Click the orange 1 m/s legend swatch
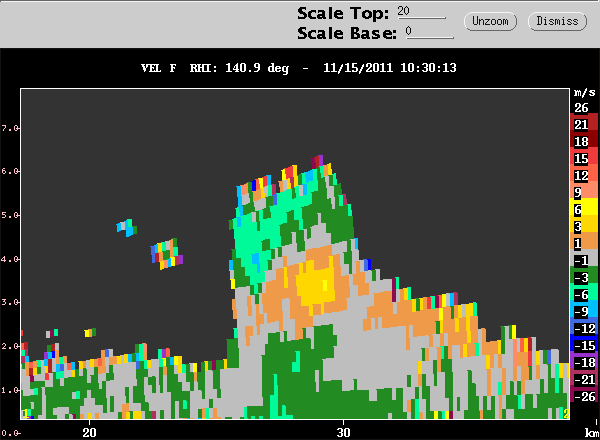 584,243
